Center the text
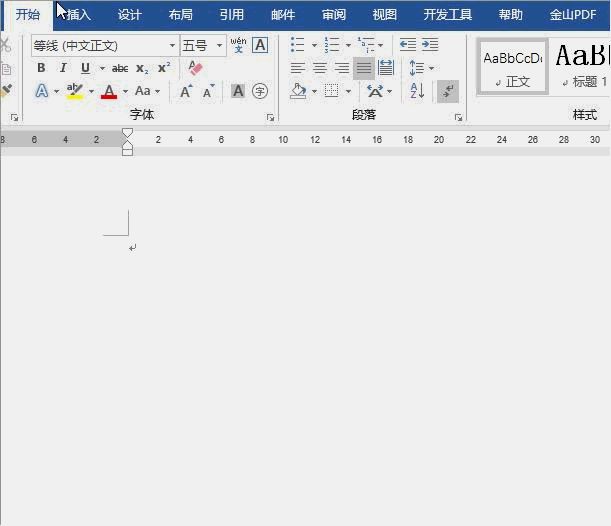The width and height of the screenshot is (611, 526). click(320, 68)
